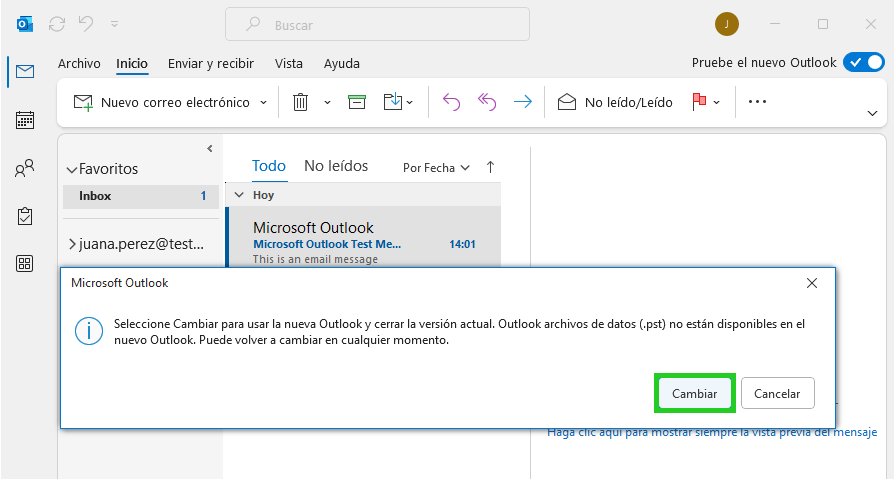The width and height of the screenshot is (894, 479).
Task: Expand the juana.perez@test account tree
Action: [72, 245]
